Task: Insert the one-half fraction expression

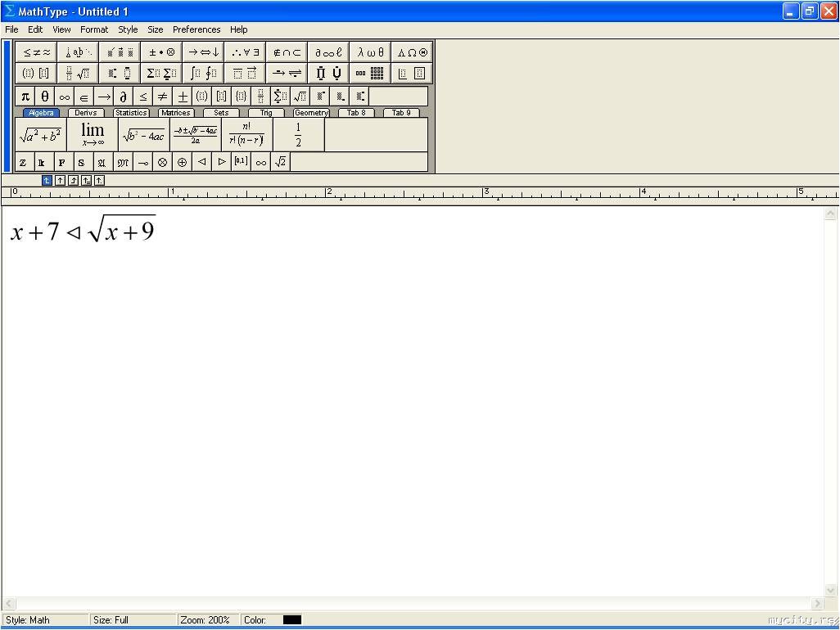Action: tap(298, 135)
